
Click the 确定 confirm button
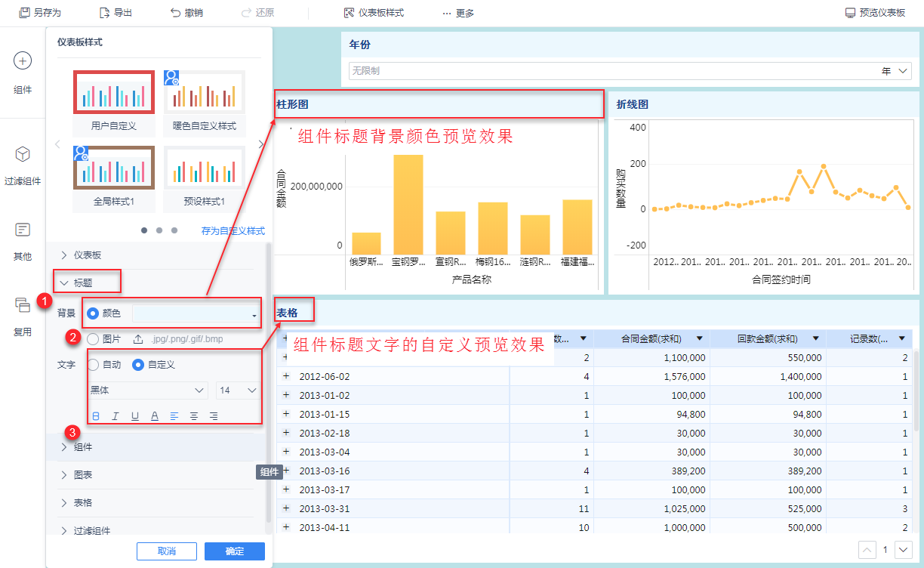pyautogui.click(x=235, y=551)
